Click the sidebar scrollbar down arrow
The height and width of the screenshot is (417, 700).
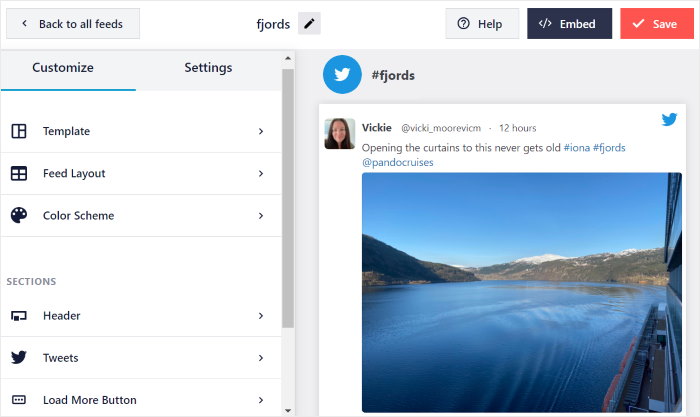tap(288, 410)
